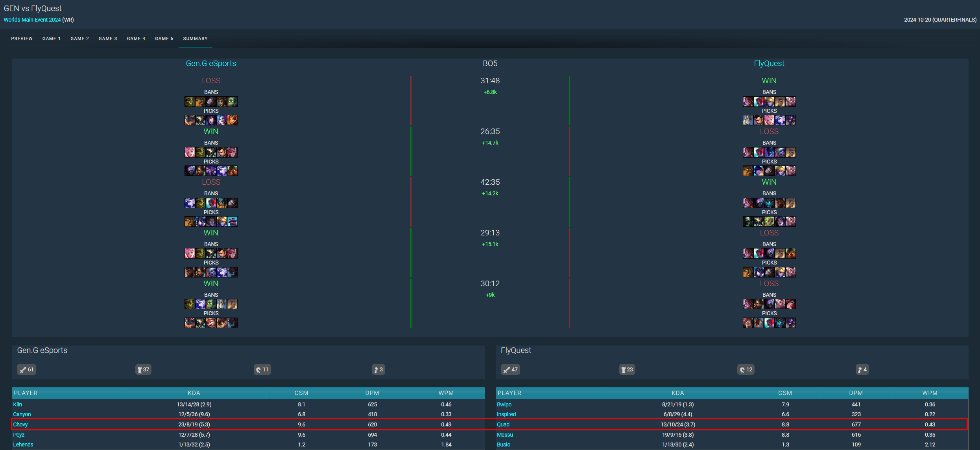Switch to the GAME 2 tab
980x450 pixels.
(80, 39)
